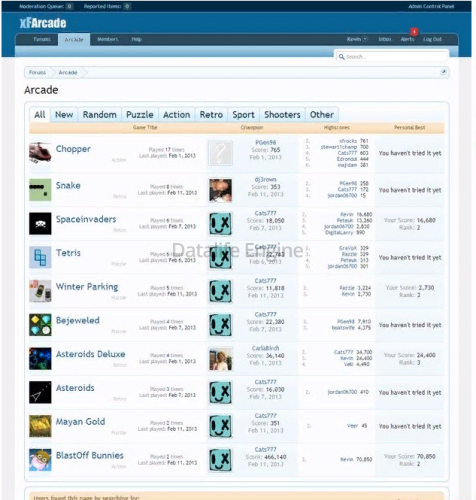
Task: Switch to the Puzzle category tab
Action: 140,115
